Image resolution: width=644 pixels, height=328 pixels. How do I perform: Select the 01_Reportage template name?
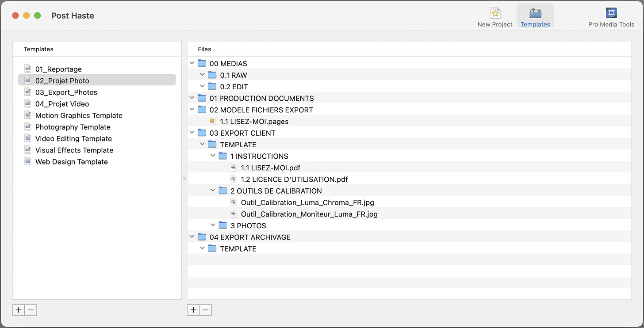pyautogui.click(x=58, y=69)
